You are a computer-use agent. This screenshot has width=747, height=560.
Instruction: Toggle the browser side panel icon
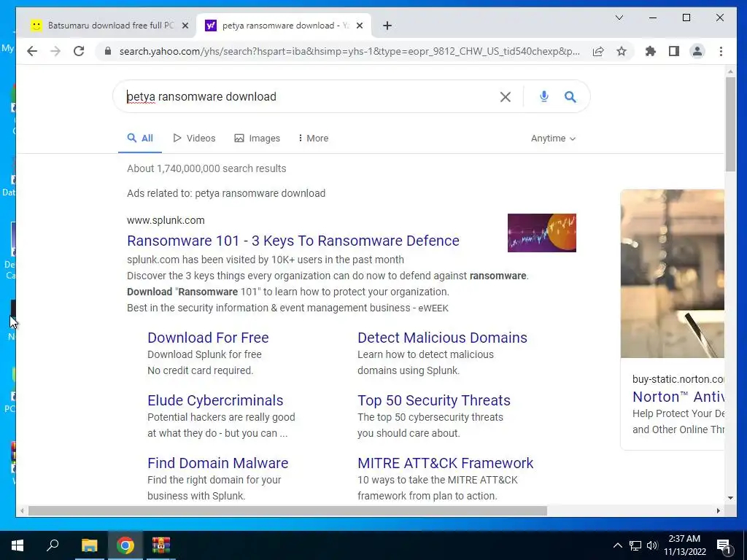(673, 51)
